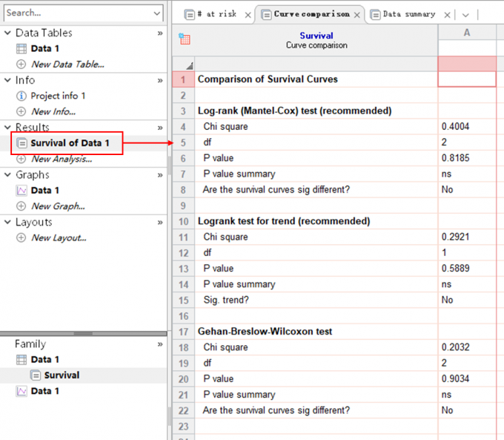
Task: Show the hidden tabs list dropdown
Action: (x=465, y=15)
